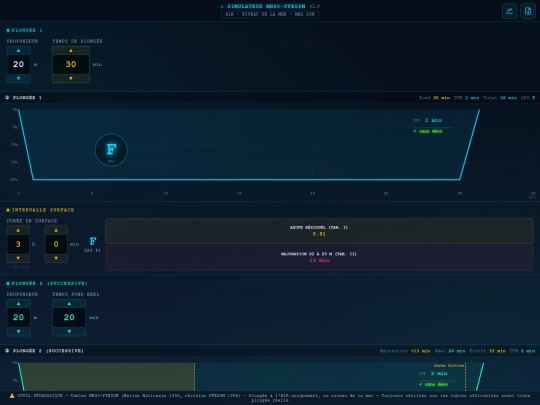
Task: Click the 'sans déco' label in Plongée 2 chart
Action: [434, 384]
